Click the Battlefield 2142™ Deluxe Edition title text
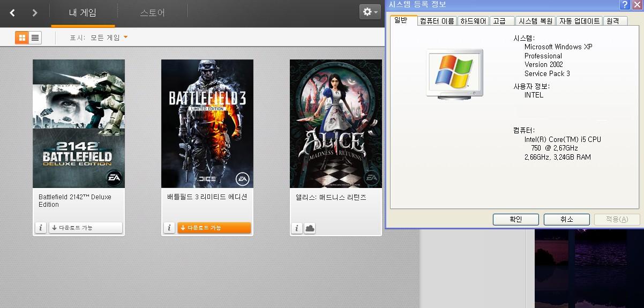644x308 pixels. pos(75,200)
